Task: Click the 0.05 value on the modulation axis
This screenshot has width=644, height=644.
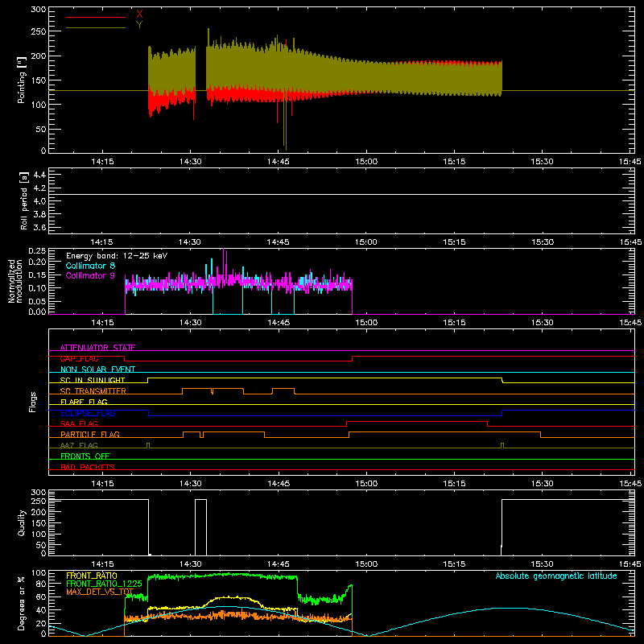Action: 37,301
